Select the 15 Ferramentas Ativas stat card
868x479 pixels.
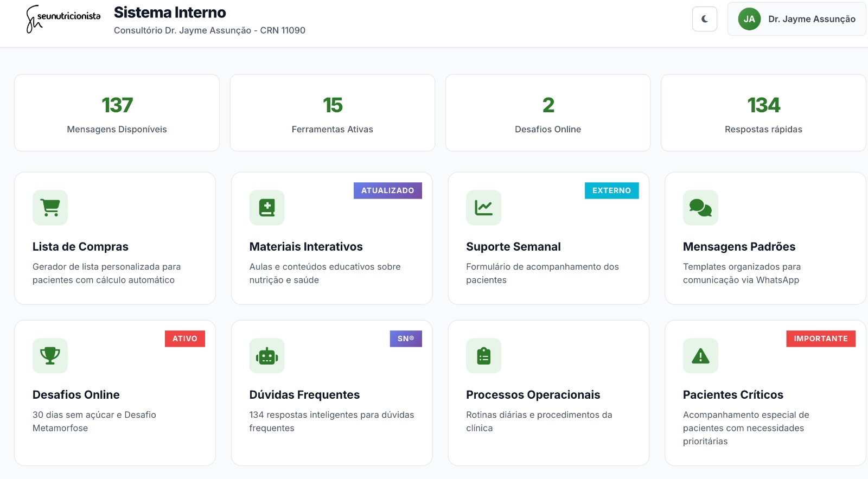[332, 113]
